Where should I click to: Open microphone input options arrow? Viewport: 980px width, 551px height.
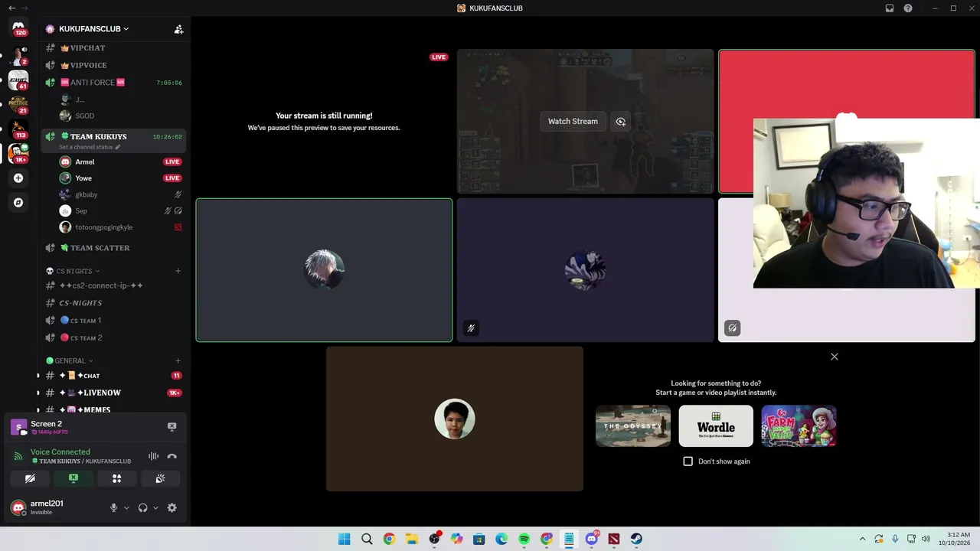(126, 507)
